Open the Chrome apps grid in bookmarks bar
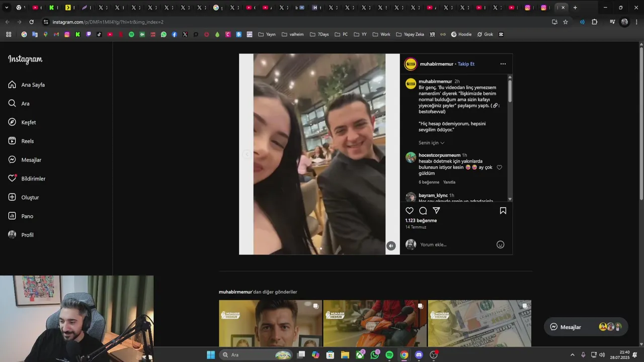 [x=9, y=34]
